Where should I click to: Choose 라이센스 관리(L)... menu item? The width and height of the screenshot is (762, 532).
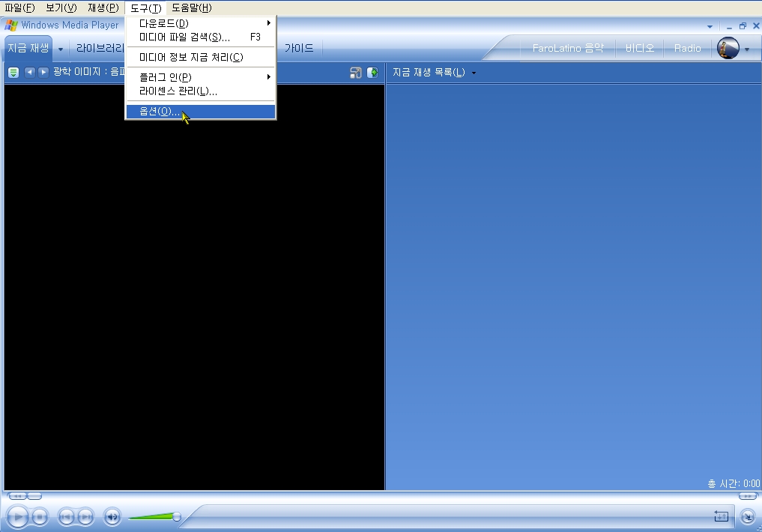pos(201,91)
